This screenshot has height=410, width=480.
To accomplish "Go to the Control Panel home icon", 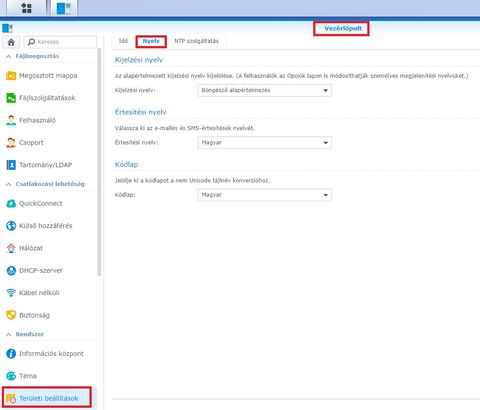I will pos(11,42).
